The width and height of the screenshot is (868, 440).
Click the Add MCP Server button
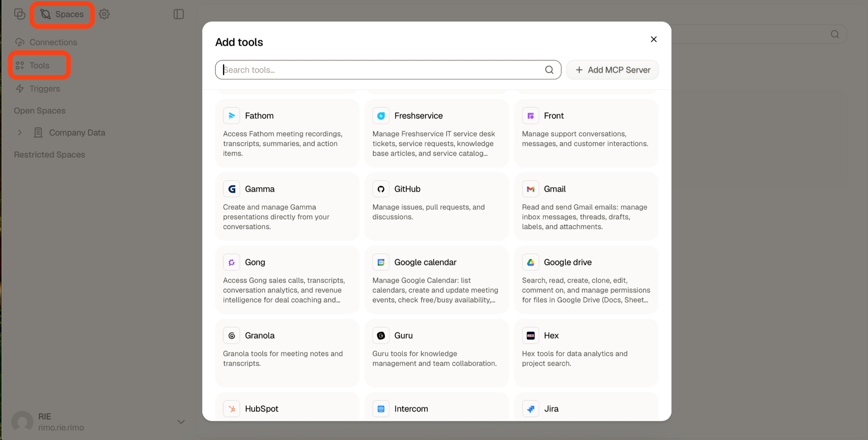pos(612,70)
